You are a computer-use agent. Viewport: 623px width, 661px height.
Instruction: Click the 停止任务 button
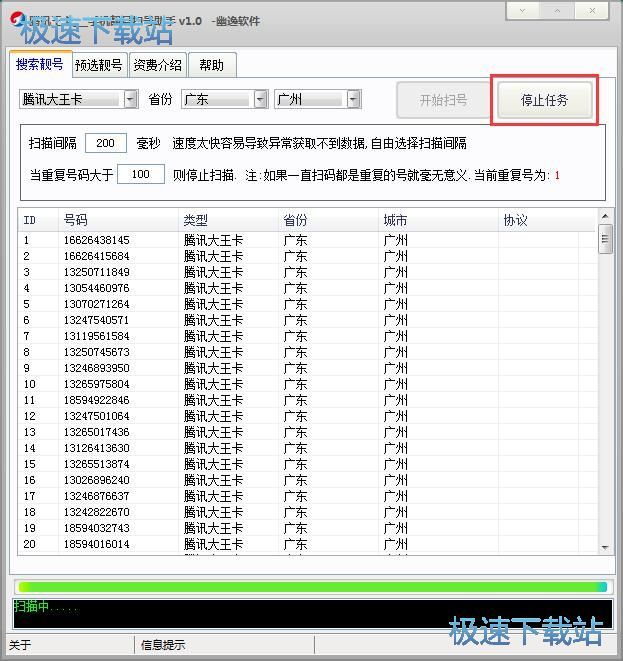coord(544,100)
